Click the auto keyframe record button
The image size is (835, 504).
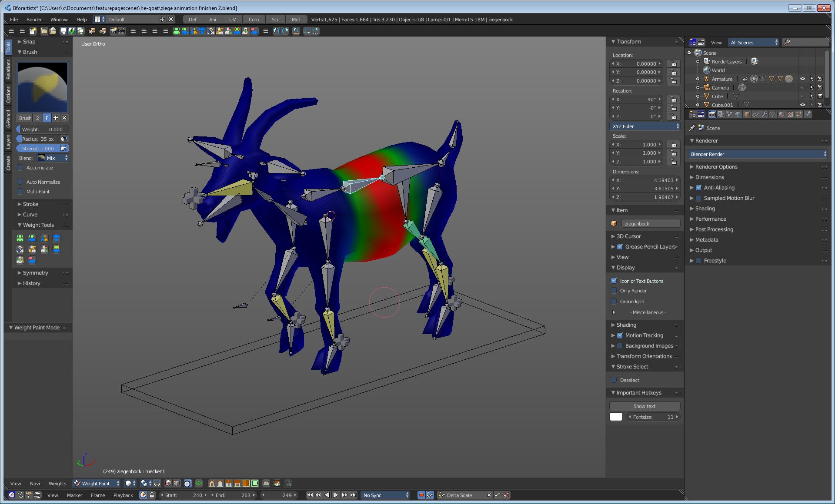[421, 495]
